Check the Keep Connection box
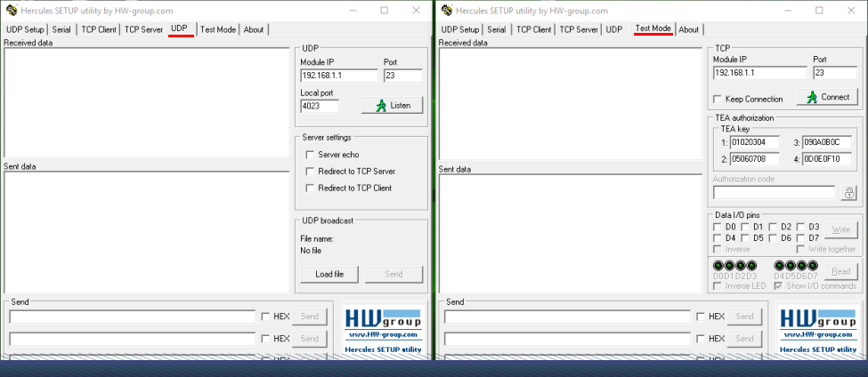 (718, 99)
